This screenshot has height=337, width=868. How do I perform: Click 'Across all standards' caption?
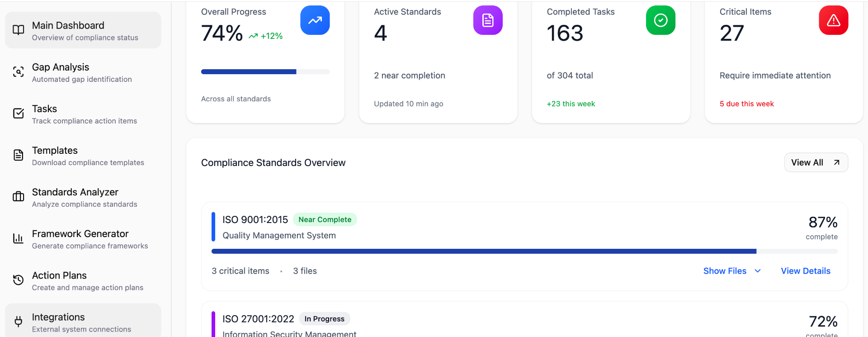236,99
